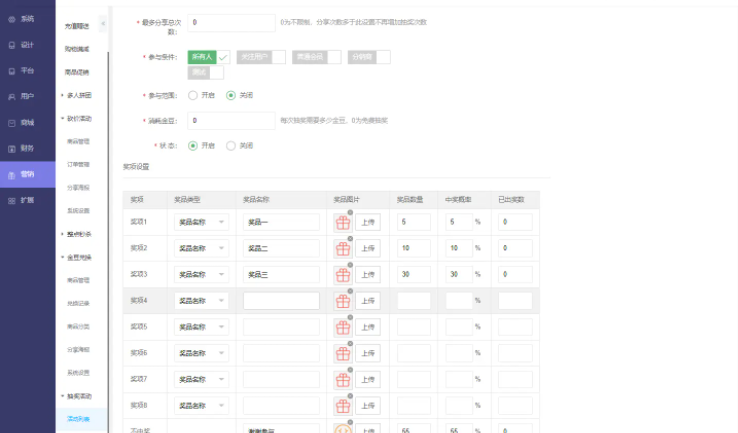This screenshot has height=433, width=738.
Task: Remove the prize image of 奖项2
Action: click(x=350, y=239)
